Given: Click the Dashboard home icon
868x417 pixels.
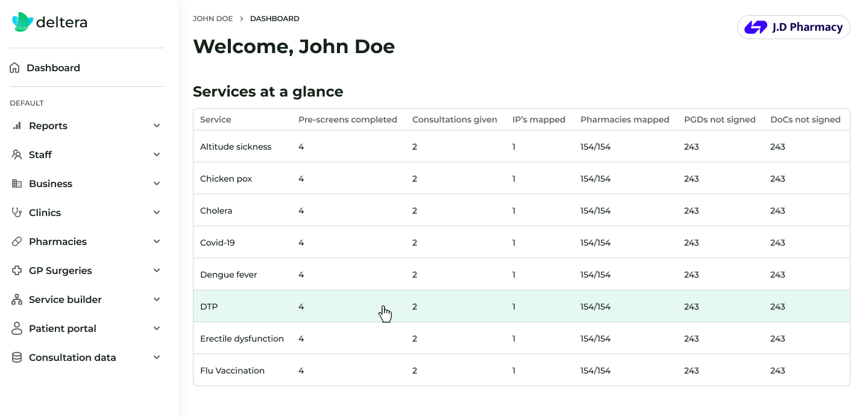Looking at the screenshot, I should (x=14, y=68).
